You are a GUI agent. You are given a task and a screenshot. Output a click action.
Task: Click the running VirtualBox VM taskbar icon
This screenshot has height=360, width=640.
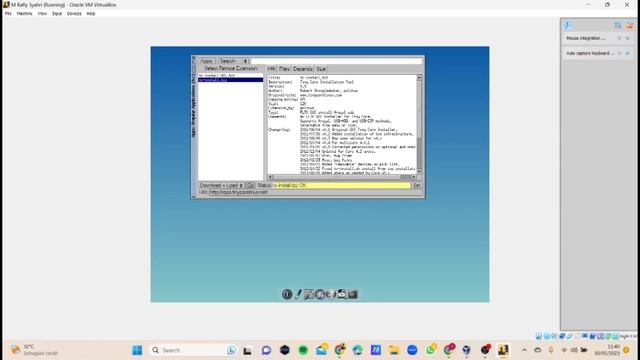503,350
